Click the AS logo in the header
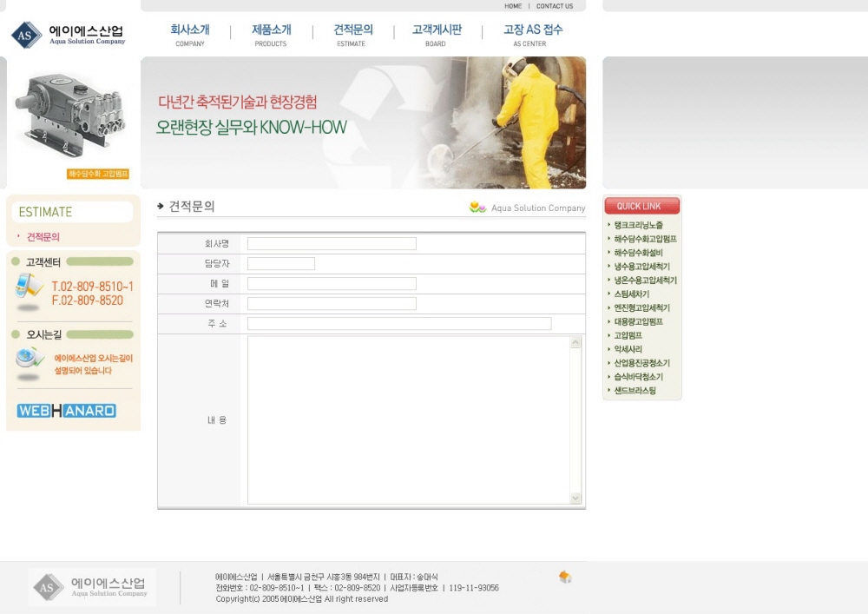The height and width of the screenshot is (614, 868). 27,35
